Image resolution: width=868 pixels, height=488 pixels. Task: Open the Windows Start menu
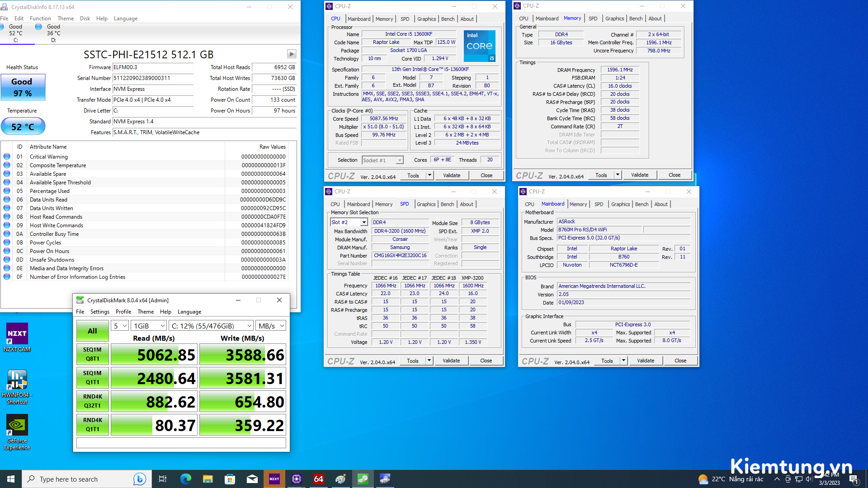(x=11, y=479)
